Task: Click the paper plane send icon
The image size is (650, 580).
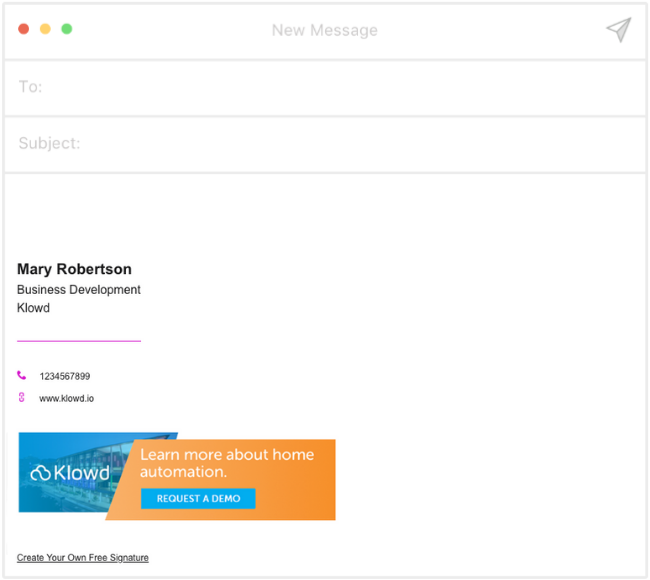Action: 618,30
